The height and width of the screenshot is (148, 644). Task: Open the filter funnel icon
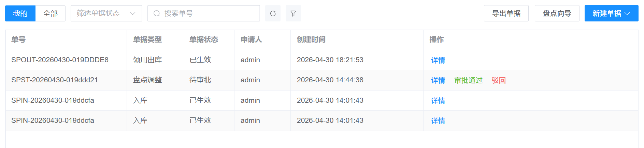pos(293,13)
